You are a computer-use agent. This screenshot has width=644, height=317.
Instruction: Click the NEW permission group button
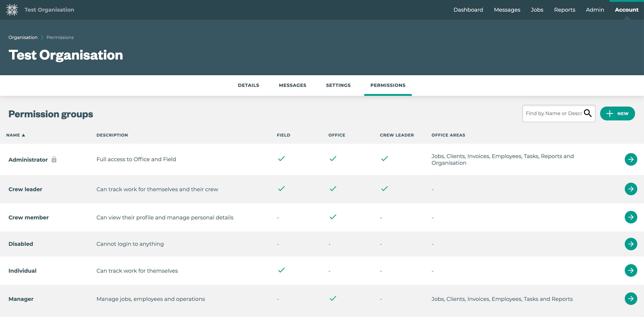(x=618, y=113)
